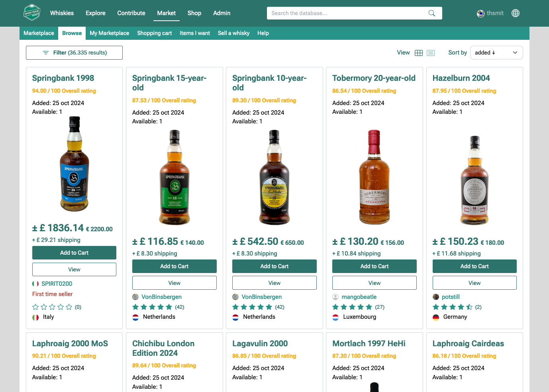
Task: Click the star rating for potstill
Action: click(452, 307)
